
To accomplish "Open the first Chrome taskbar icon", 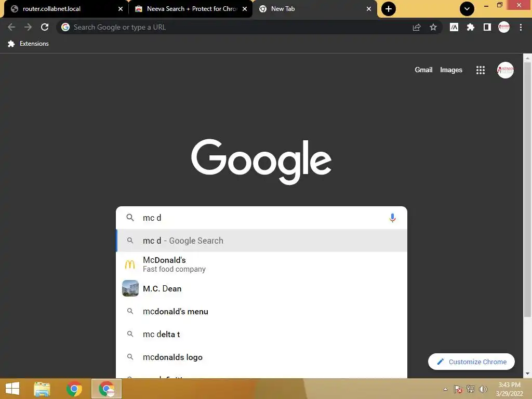I will (x=74, y=389).
